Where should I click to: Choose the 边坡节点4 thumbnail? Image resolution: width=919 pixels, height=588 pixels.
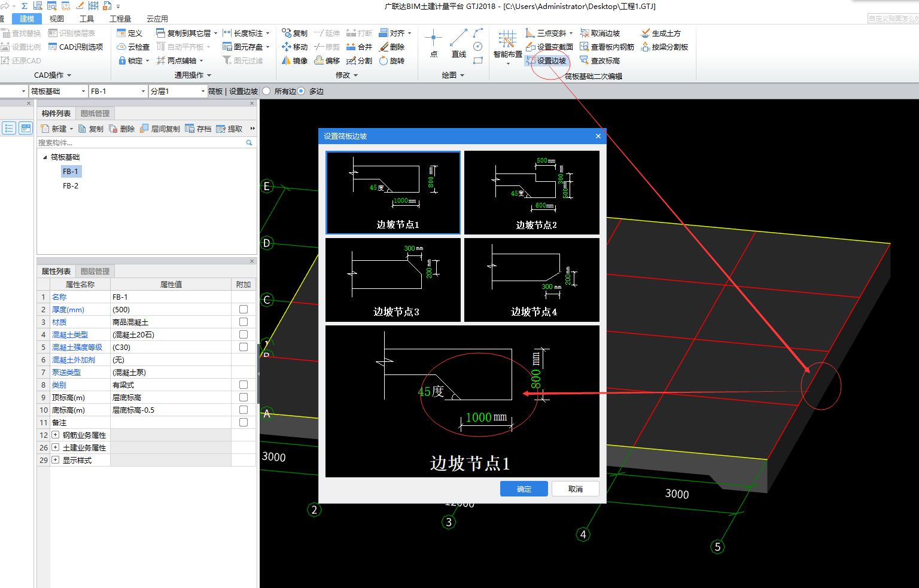(x=532, y=280)
